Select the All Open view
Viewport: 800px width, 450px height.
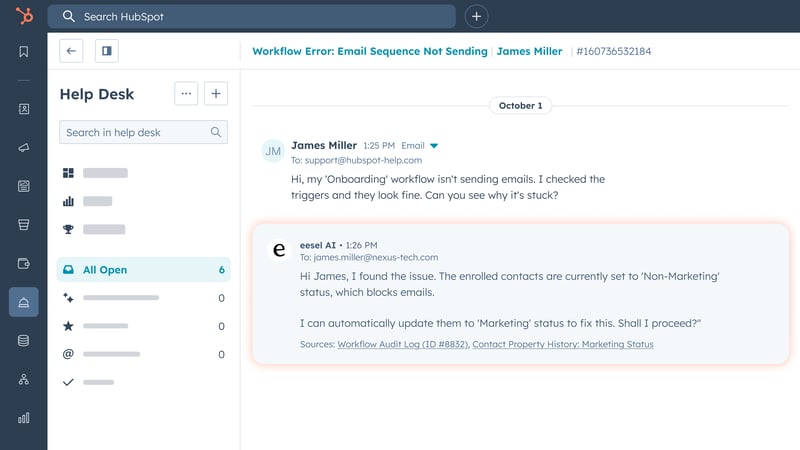(x=143, y=269)
